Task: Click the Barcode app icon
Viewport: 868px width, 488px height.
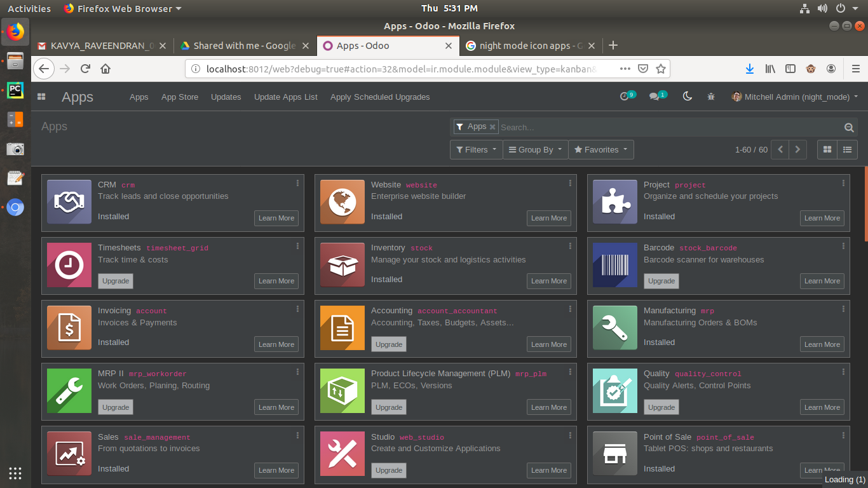Action: click(x=615, y=265)
